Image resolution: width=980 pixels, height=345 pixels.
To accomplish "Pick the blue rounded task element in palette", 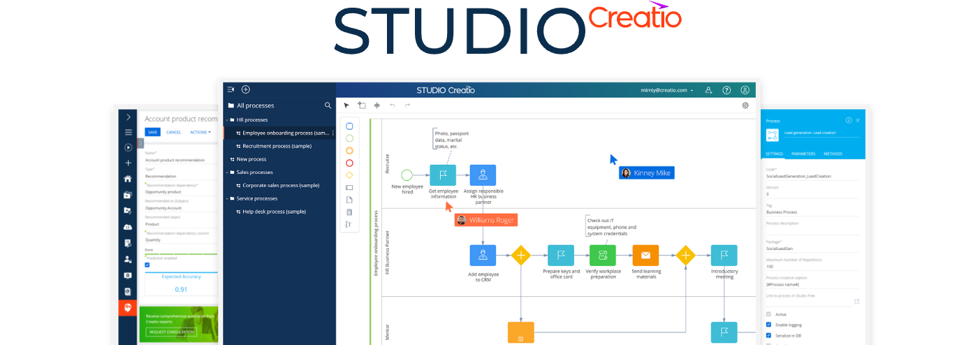I will tap(350, 126).
